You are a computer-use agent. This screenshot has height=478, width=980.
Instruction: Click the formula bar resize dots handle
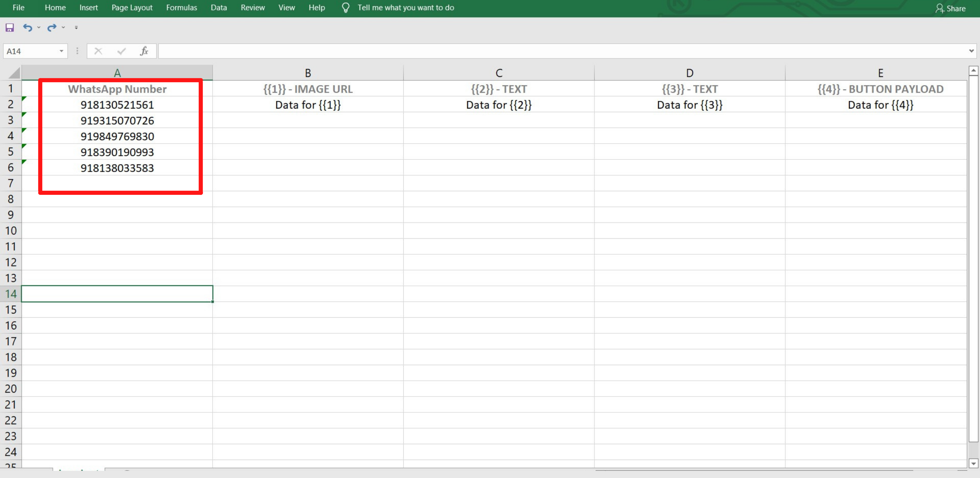[x=77, y=51]
